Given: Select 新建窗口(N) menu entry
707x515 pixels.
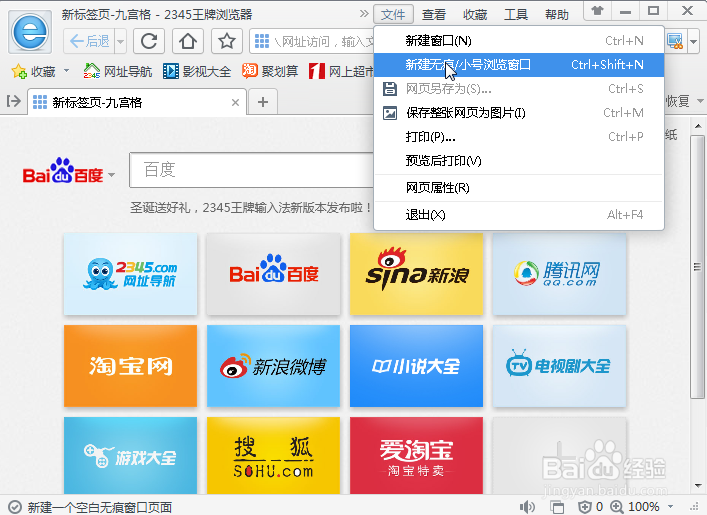Looking at the screenshot, I should pyautogui.click(x=519, y=41).
